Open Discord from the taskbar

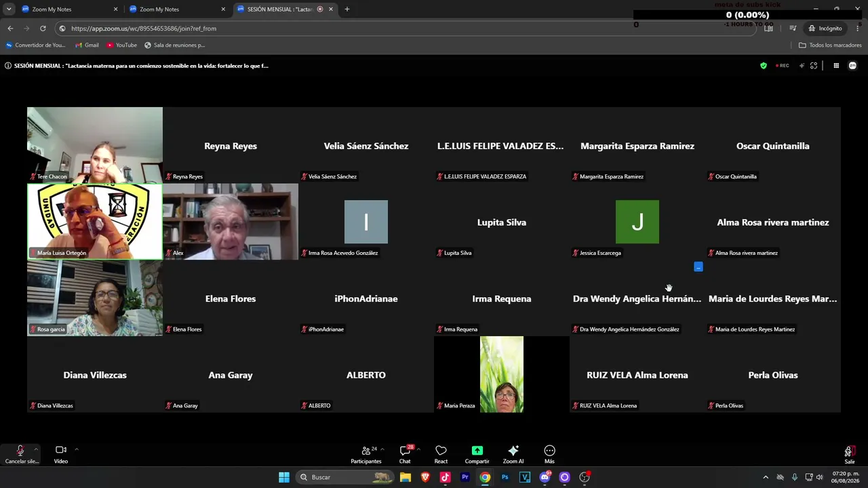click(545, 477)
